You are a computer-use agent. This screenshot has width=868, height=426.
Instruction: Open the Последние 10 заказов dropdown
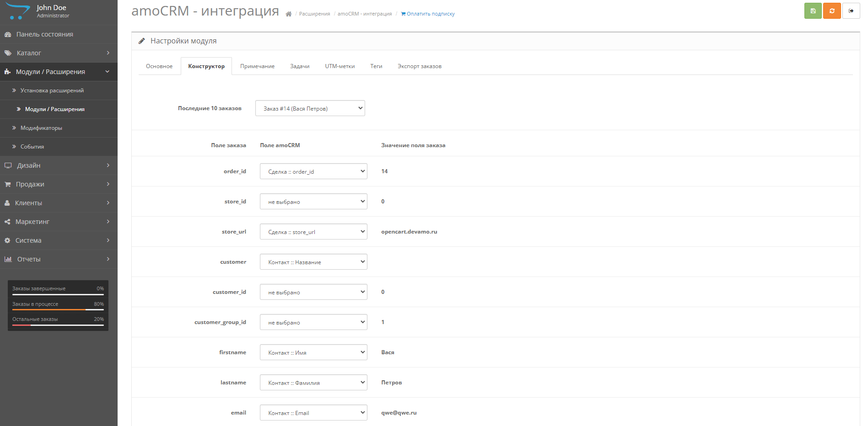(310, 108)
